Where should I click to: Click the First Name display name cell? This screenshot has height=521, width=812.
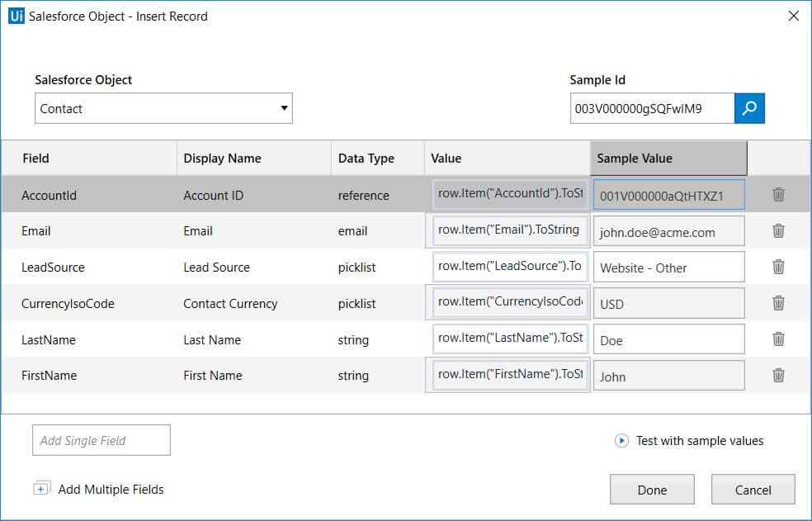pos(212,376)
